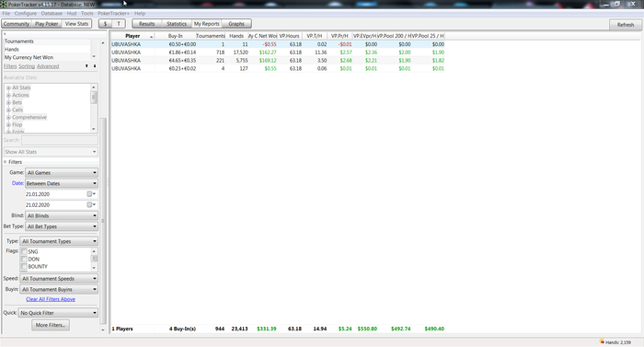
Task: Open the PokerTracker+ menu
Action: 113,14
